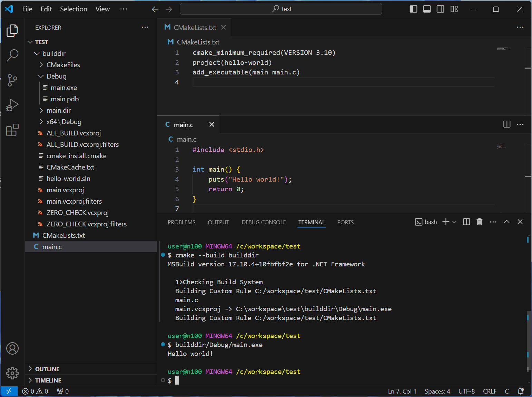Split the terminal pane
This screenshot has height=397, width=532.
(x=466, y=222)
